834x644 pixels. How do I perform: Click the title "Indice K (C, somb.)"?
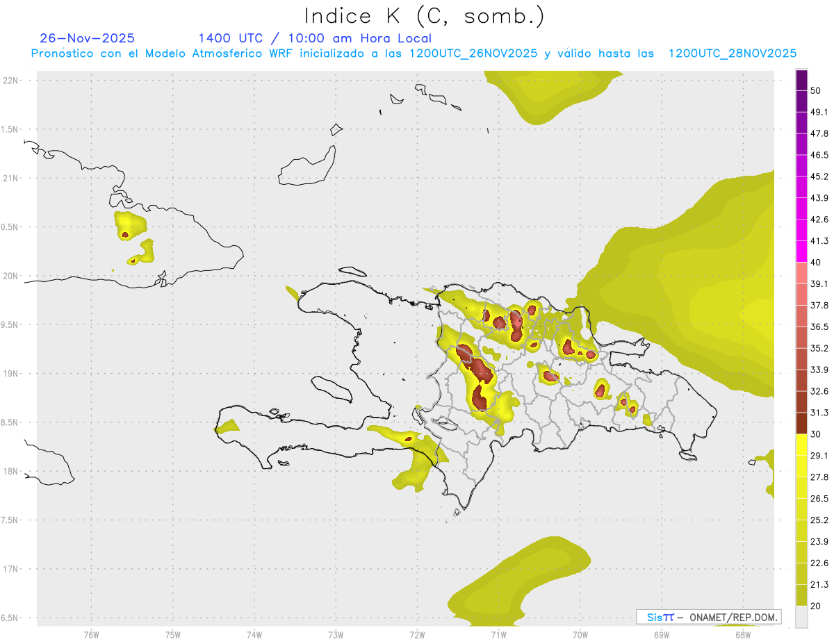424,15
